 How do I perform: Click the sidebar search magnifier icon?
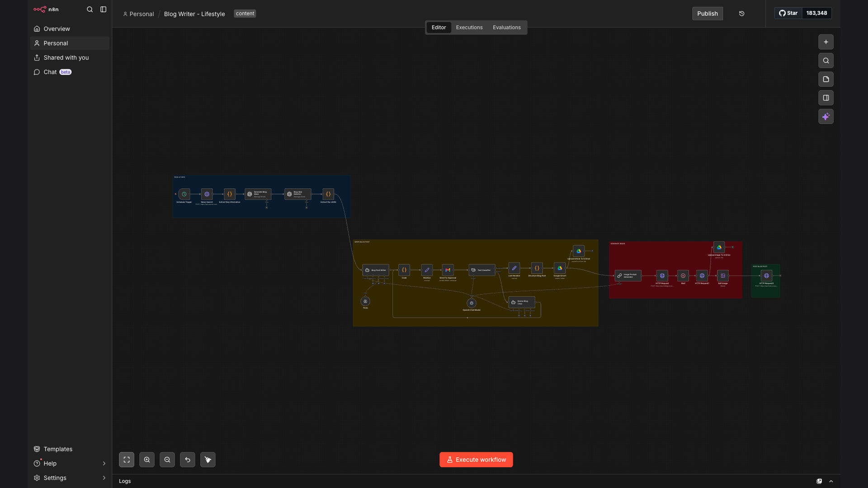[90, 9]
